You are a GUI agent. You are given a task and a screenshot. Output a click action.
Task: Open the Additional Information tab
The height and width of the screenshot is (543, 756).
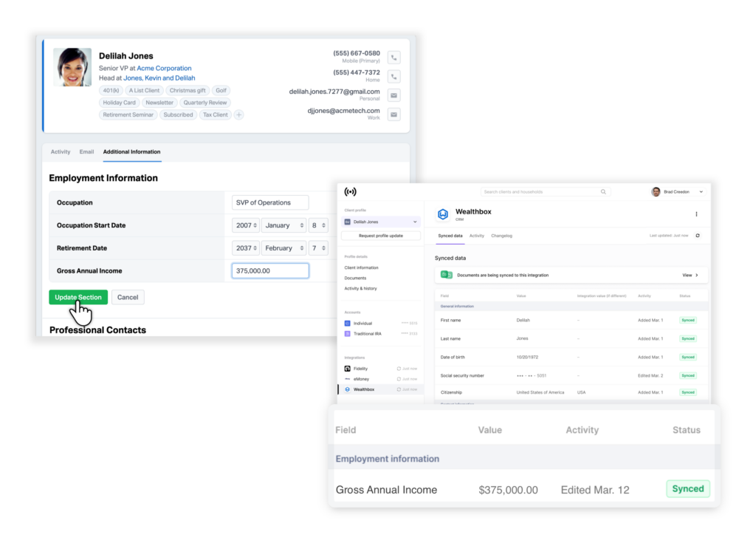pos(131,151)
